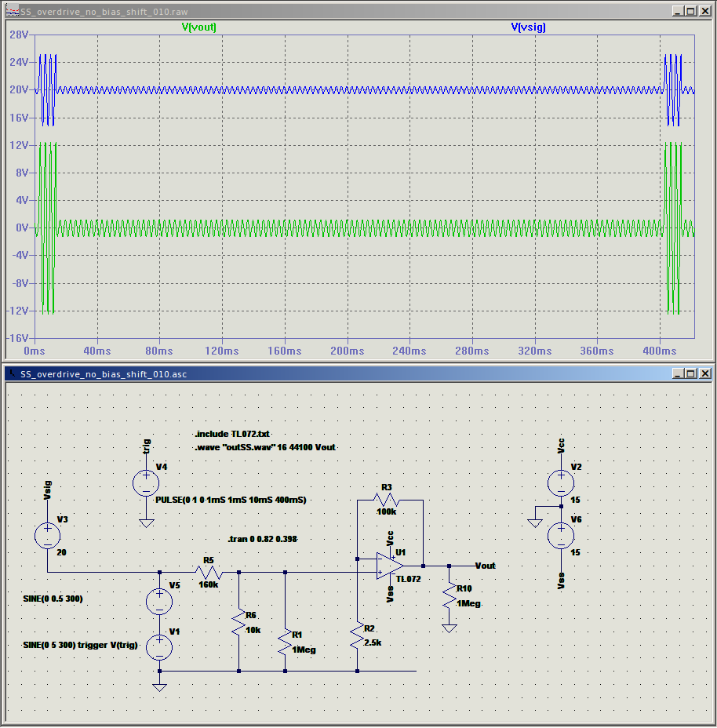
Task: Close the .asc schematic window
Action: pyautogui.click(x=705, y=373)
